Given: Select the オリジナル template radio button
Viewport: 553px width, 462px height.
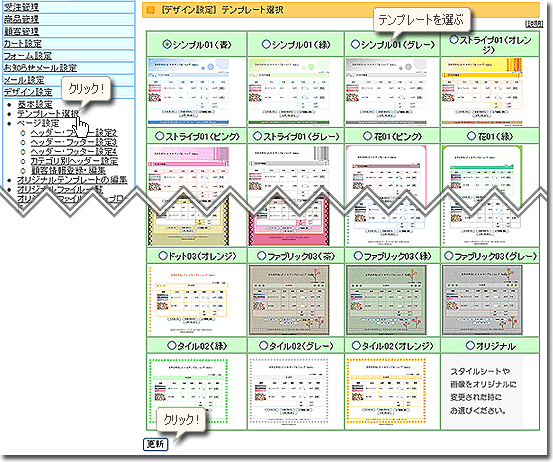Looking at the screenshot, I should pos(470,345).
